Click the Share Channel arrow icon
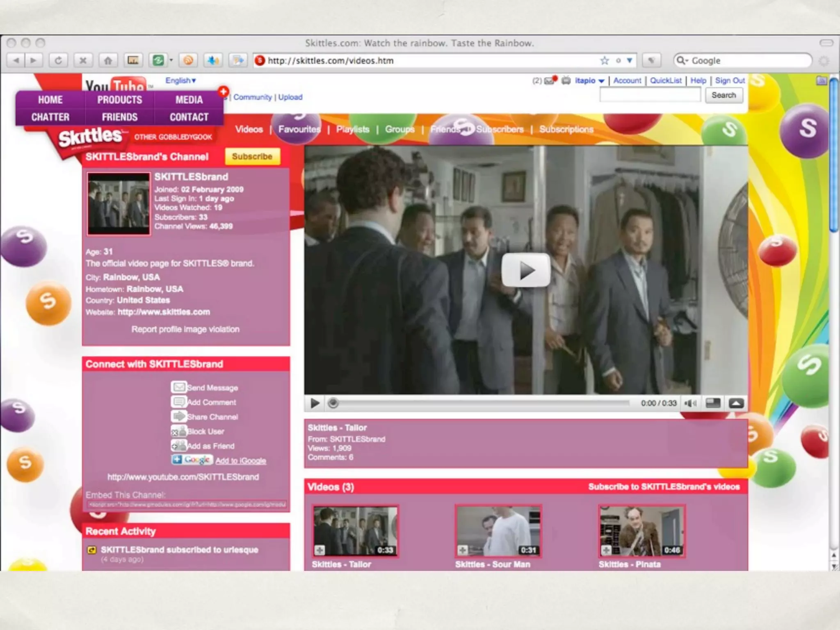 coord(178,416)
